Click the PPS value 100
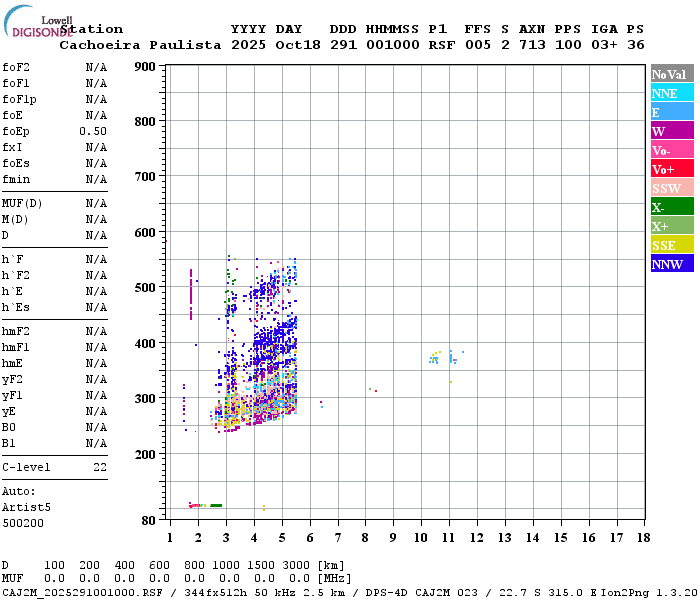Image resolution: width=700 pixels, height=600 pixels. (x=568, y=45)
